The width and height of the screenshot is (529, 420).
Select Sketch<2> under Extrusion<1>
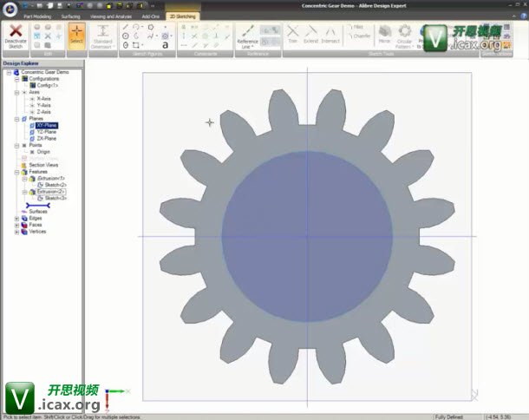pyautogui.click(x=56, y=185)
